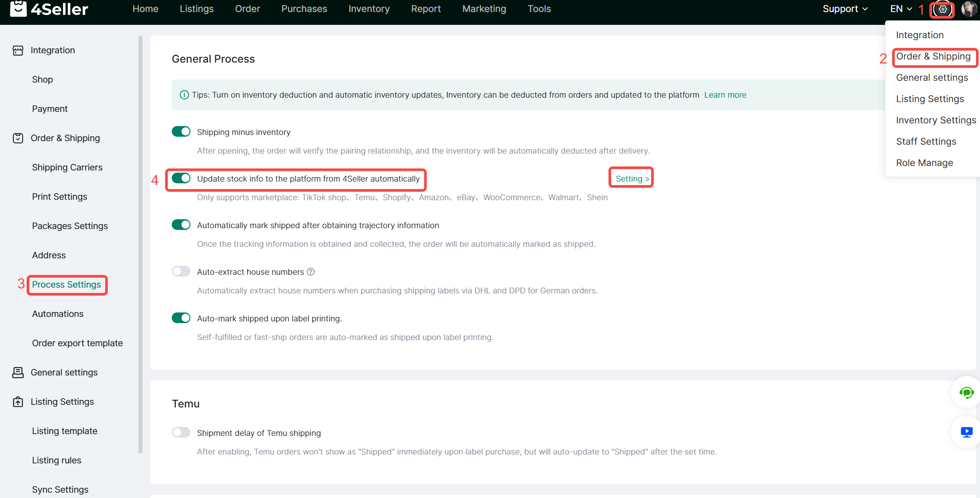Enable Shipment delay of Temu shipping
980x498 pixels.
coord(181,432)
